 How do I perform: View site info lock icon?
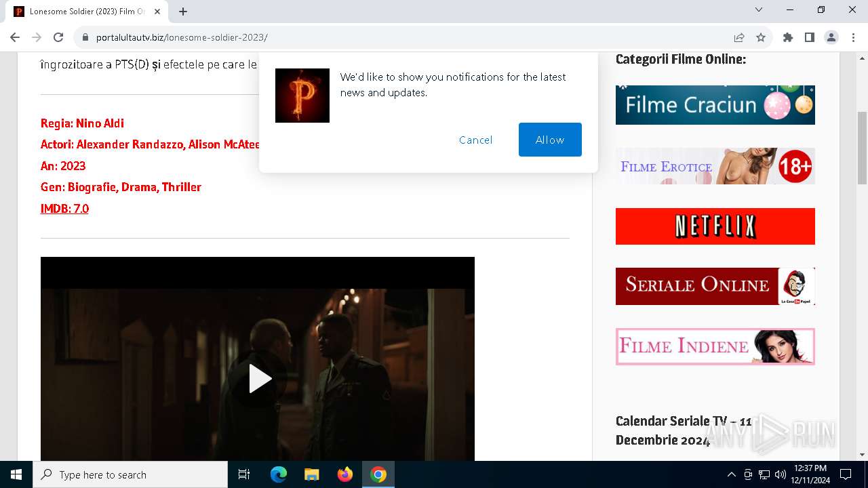point(85,38)
